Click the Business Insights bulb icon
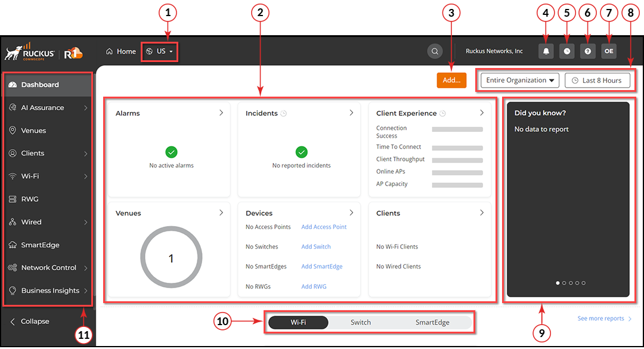 click(13, 291)
